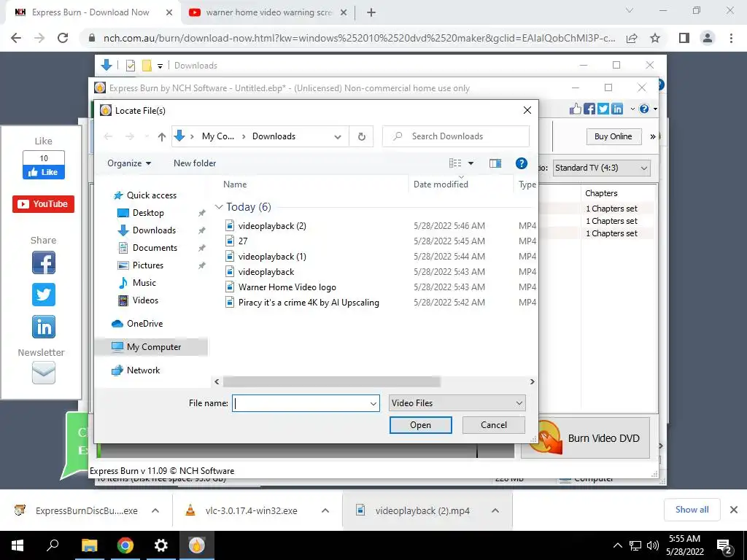Select OneDrive in the navigation pane
The image size is (747, 560).
coord(144,323)
